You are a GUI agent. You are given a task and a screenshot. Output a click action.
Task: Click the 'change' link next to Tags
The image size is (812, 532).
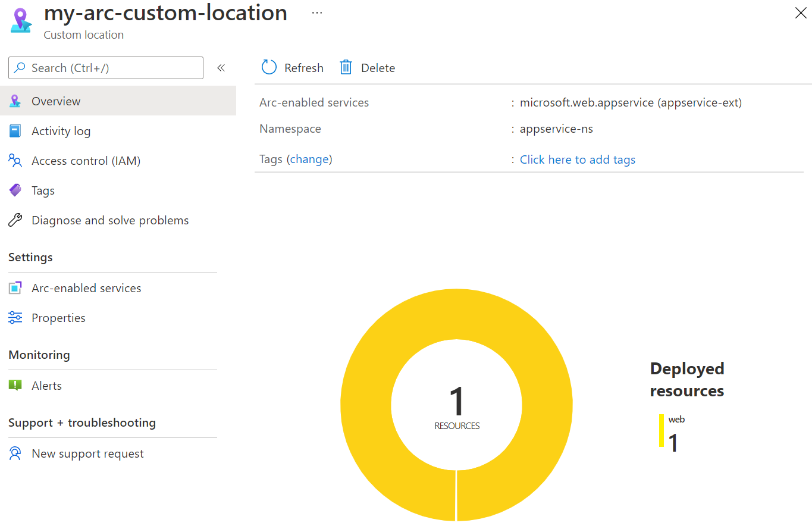click(x=309, y=159)
